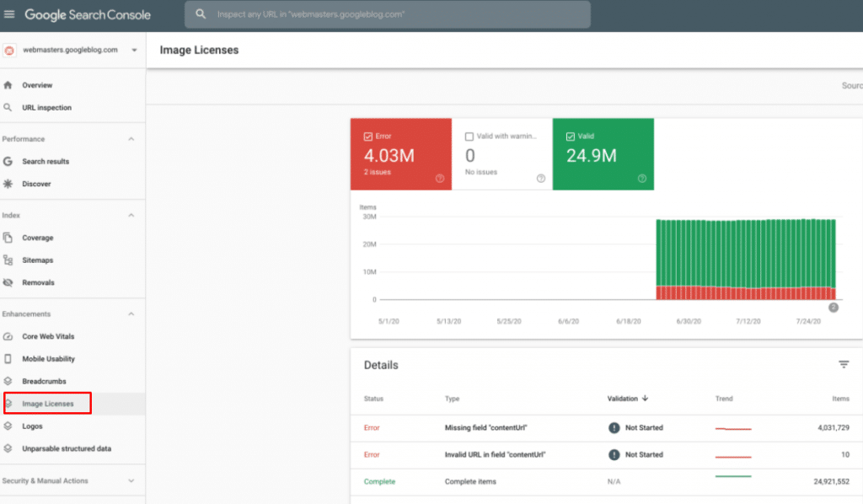Select Mobile Usability in sidebar
This screenshot has height=504, width=863.
click(x=48, y=359)
